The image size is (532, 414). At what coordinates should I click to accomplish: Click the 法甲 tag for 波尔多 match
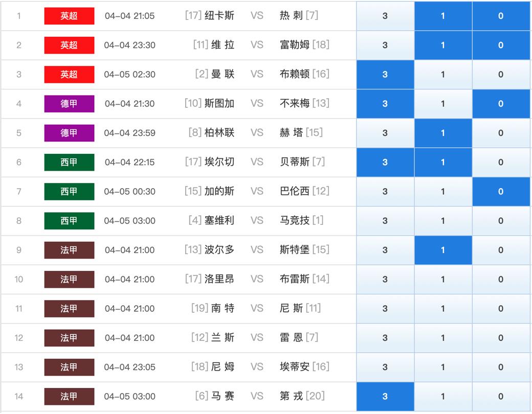(x=69, y=250)
